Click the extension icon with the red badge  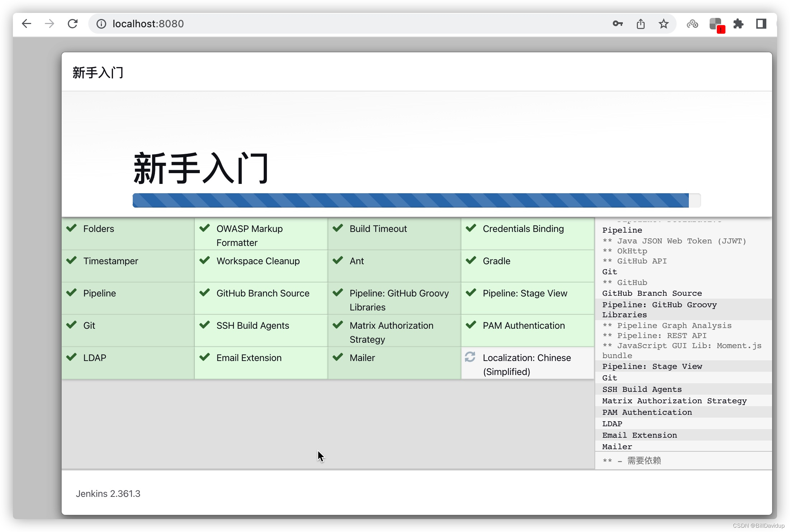(x=717, y=25)
